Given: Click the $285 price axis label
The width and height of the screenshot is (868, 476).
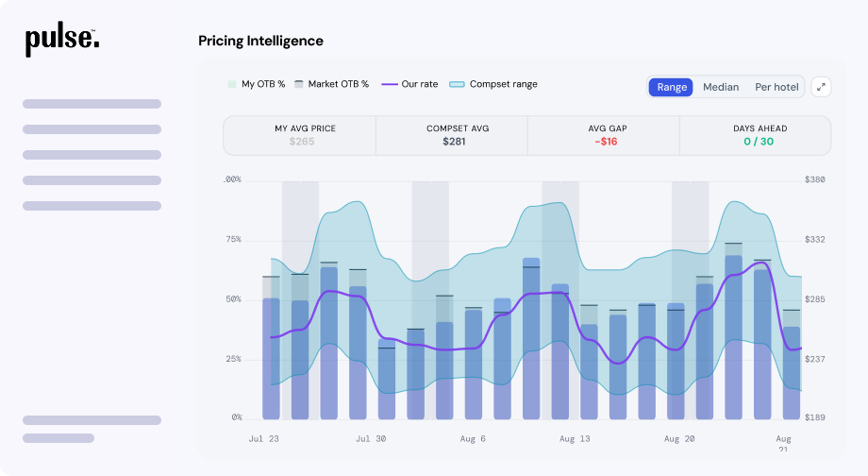Looking at the screenshot, I should [x=815, y=299].
